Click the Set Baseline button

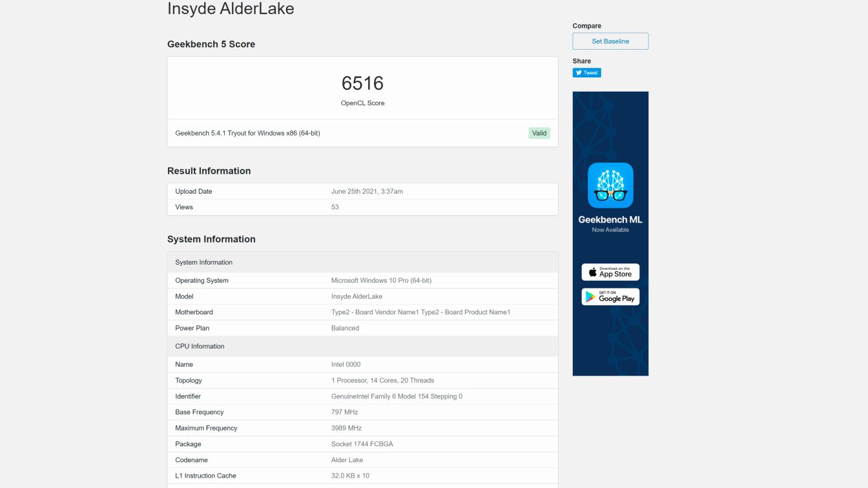click(610, 41)
